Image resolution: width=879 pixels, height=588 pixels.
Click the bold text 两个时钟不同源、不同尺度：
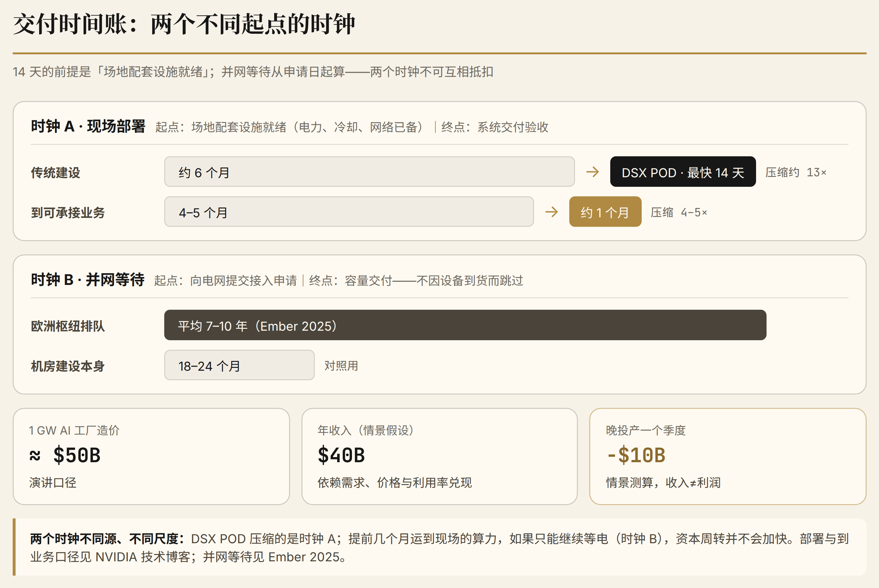pos(108,538)
